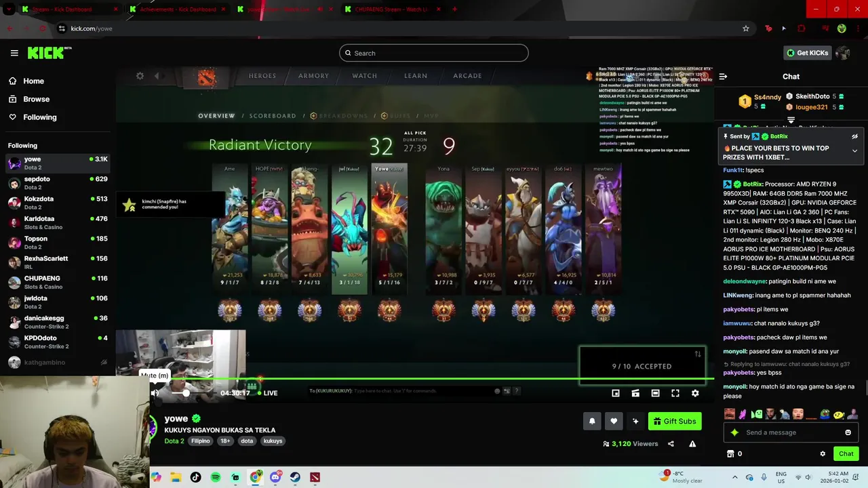
Task: Open danicakesgg channel in Following list
Action: (58, 322)
